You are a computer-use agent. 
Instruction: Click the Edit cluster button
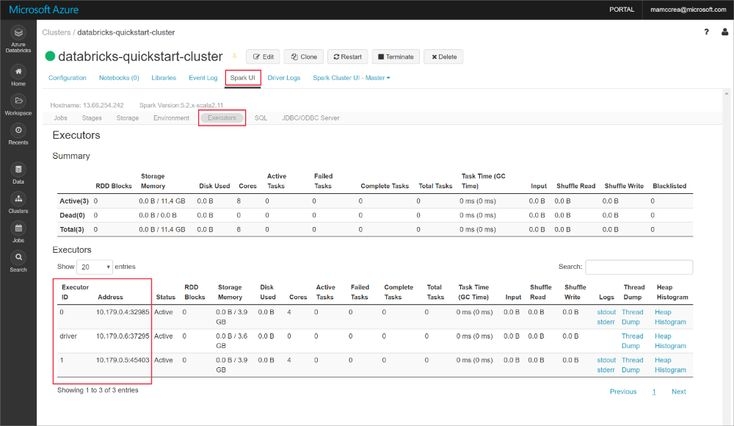pyautogui.click(x=263, y=57)
